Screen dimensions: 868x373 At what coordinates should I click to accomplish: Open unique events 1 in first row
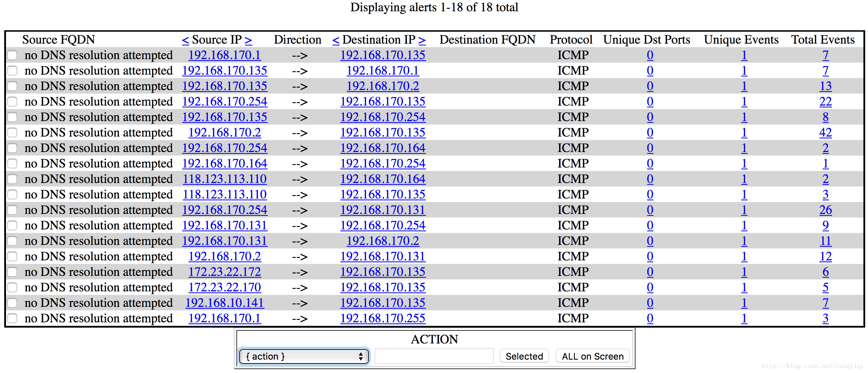pyautogui.click(x=744, y=55)
